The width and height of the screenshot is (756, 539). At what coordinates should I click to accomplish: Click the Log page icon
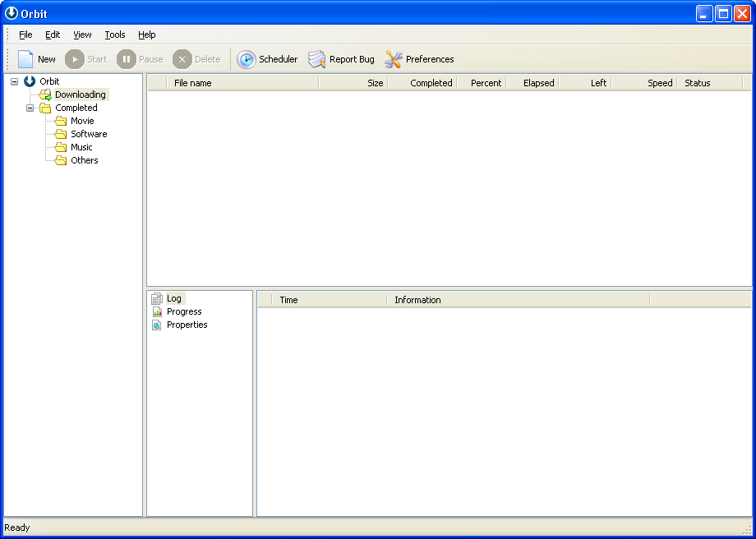pos(157,299)
